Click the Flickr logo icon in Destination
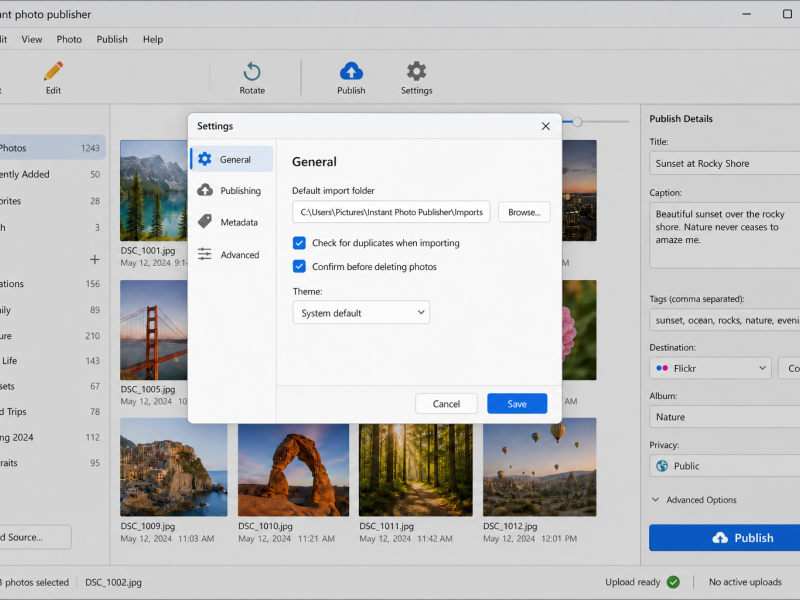The image size is (800, 600). 662,368
